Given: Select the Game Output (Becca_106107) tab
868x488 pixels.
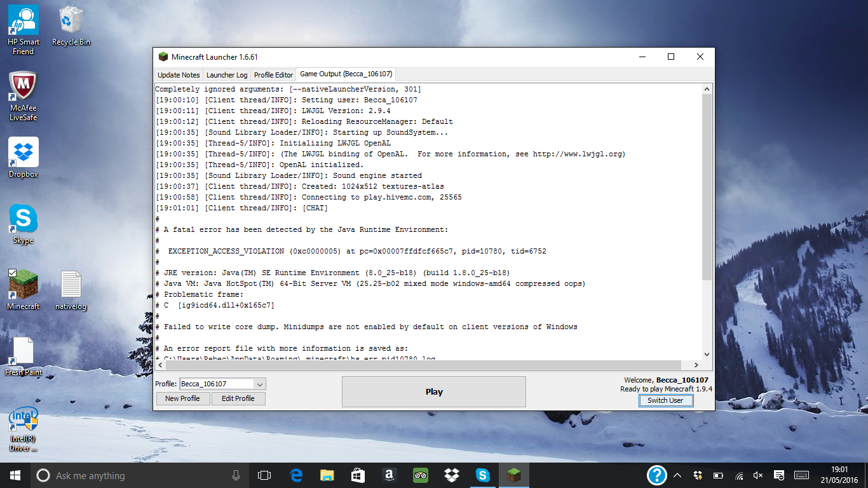Looking at the screenshot, I should 346,74.
